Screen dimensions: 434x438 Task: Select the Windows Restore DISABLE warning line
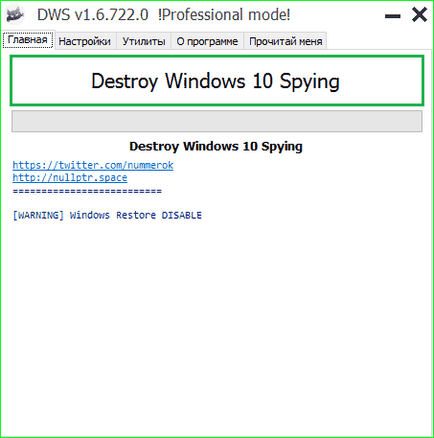pos(107,215)
